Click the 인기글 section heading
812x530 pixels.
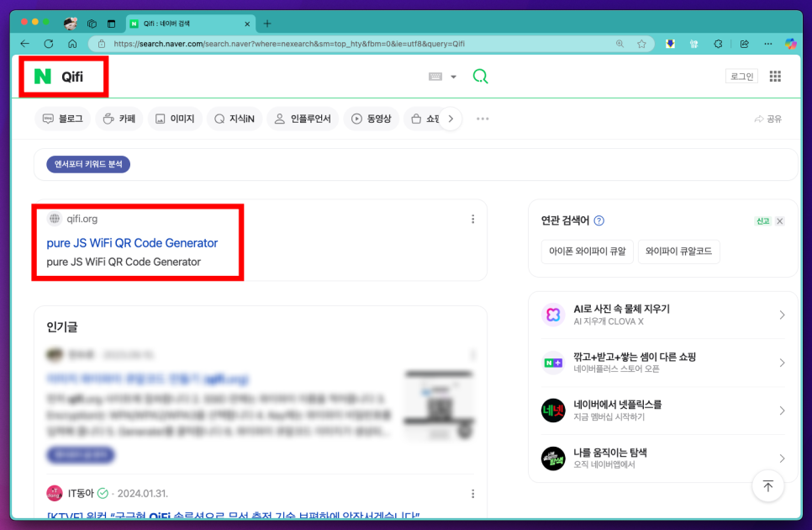(x=62, y=327)
